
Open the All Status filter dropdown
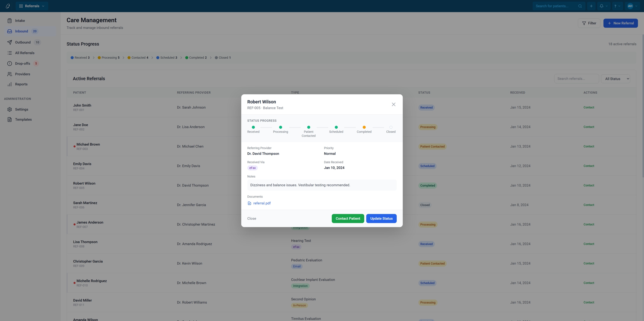[615, 79]
